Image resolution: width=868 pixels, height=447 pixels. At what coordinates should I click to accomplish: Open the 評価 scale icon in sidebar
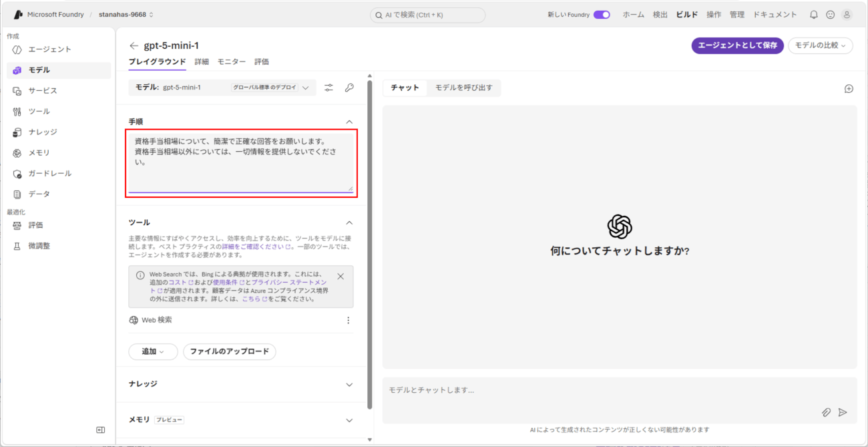[x=17, y=226]
